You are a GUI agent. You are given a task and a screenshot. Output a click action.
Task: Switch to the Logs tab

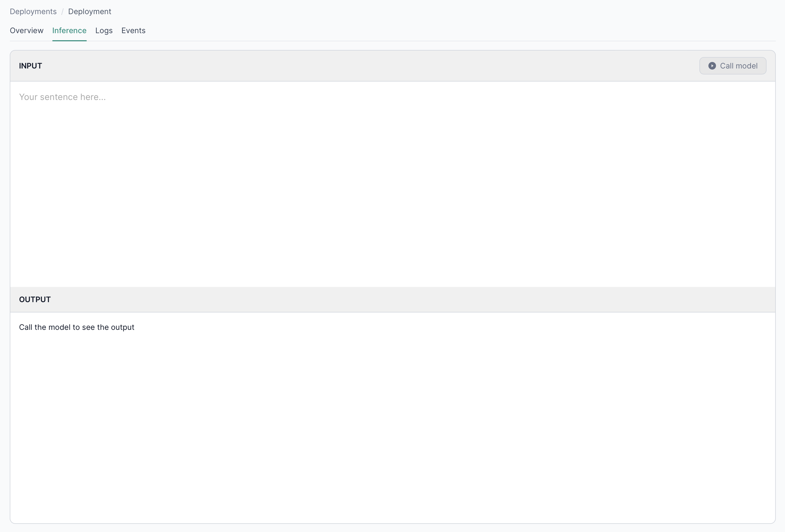[x=104, y=30]
